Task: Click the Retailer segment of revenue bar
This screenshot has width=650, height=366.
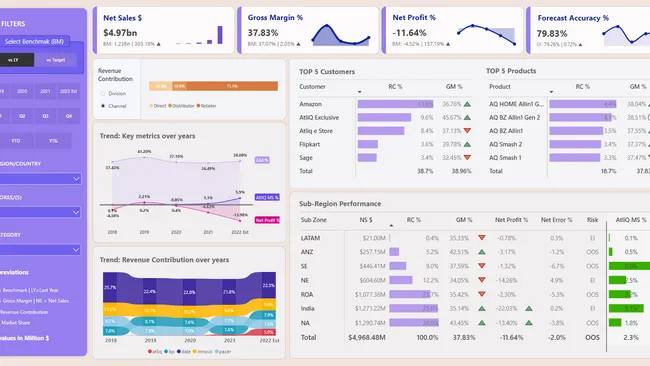Action: (x=232, y=86)
